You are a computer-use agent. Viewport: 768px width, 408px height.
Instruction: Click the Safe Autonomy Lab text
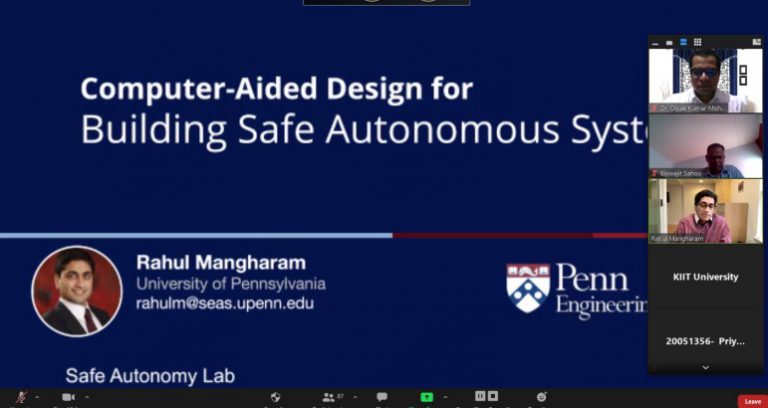tap(150, 376)
